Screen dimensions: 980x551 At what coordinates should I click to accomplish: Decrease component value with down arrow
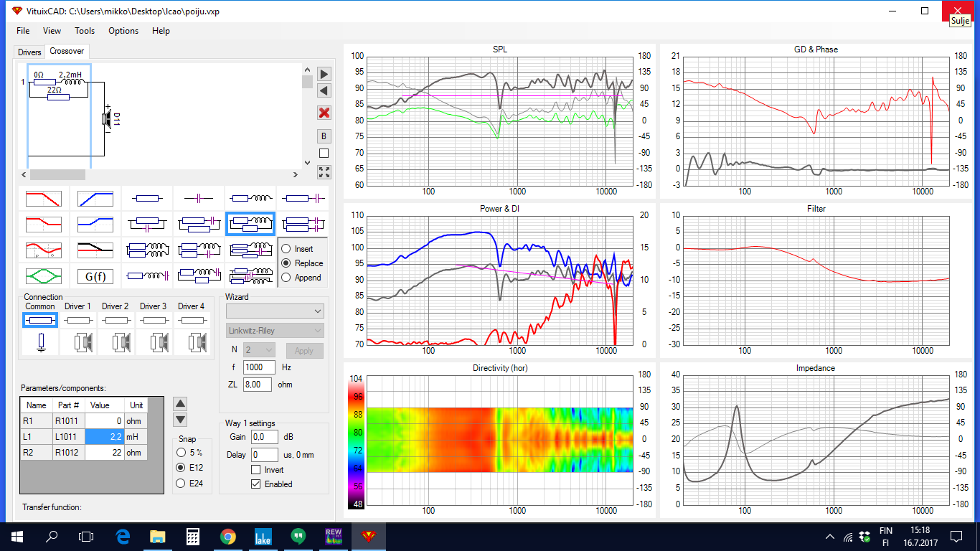(181, 420)
